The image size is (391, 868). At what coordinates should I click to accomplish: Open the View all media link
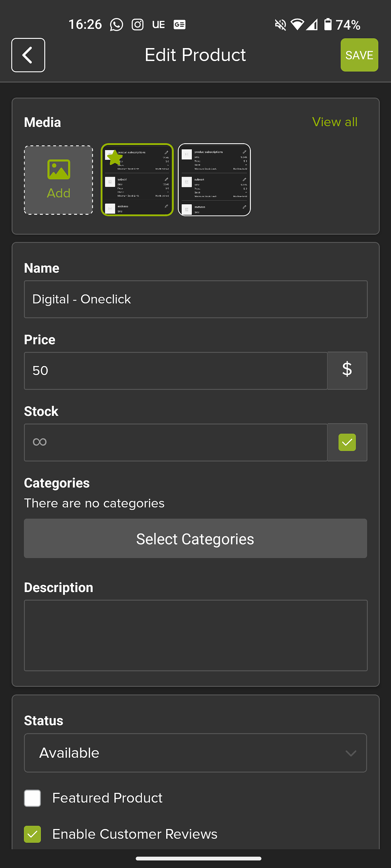pyautogui.click(x=334, y=122)
